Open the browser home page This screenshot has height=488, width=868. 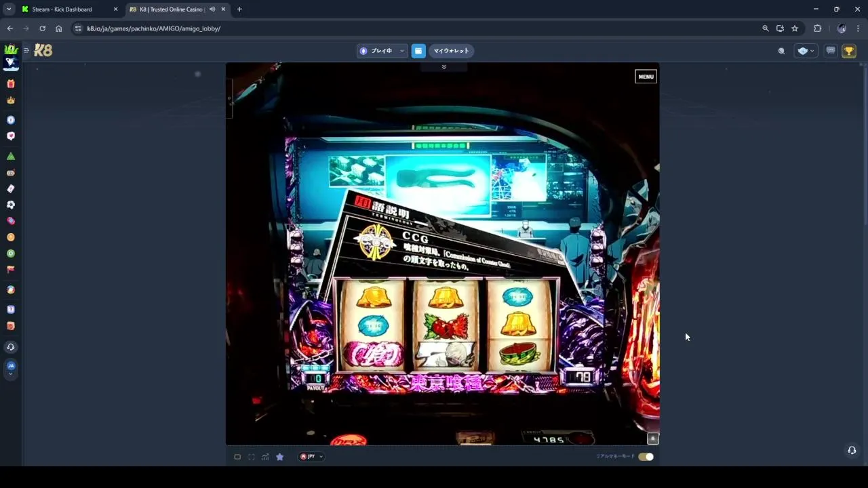[x=58, y=28]
